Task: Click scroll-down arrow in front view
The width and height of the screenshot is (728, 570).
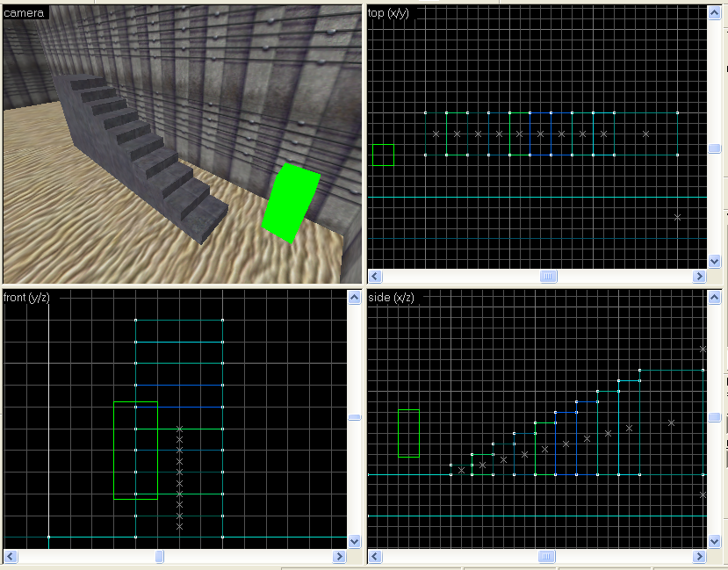Action: tap(354, 541)
